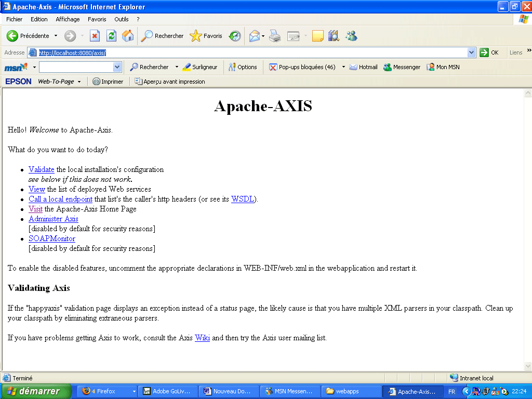
Task: Click the Surligneur highlighter in MSN toolbar
Action: (x=199, y=67)
